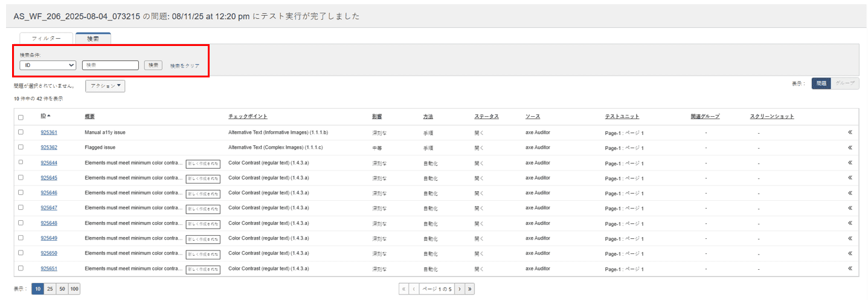Select the checkbox for issue 925647
The height and width of the screenshot is (300, 868).
21,207
